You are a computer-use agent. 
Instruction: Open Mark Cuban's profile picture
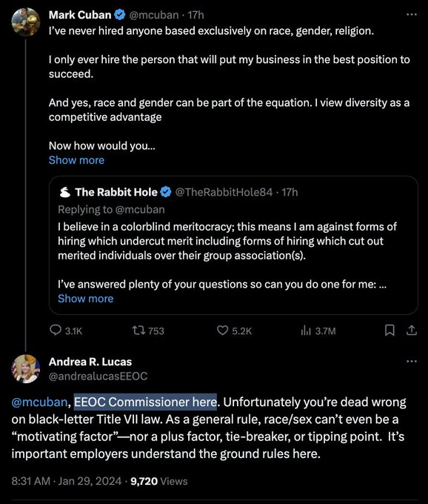tap(26, 21)
